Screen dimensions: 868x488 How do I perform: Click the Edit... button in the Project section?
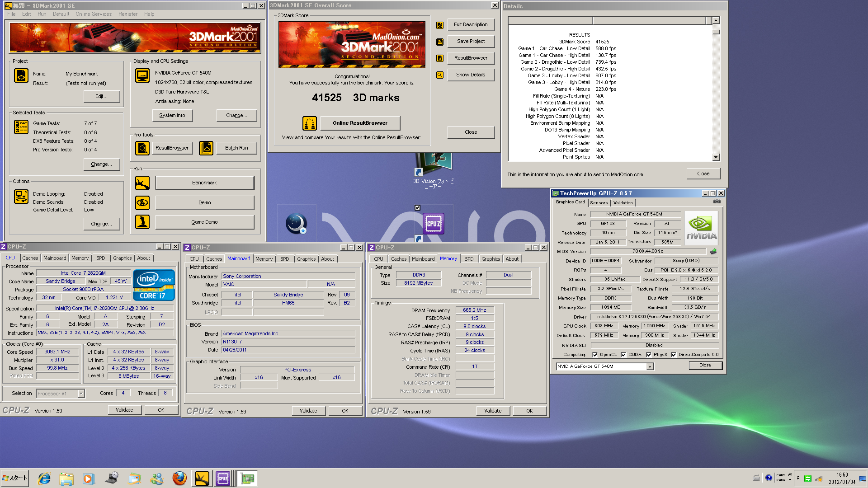(102, 97)
